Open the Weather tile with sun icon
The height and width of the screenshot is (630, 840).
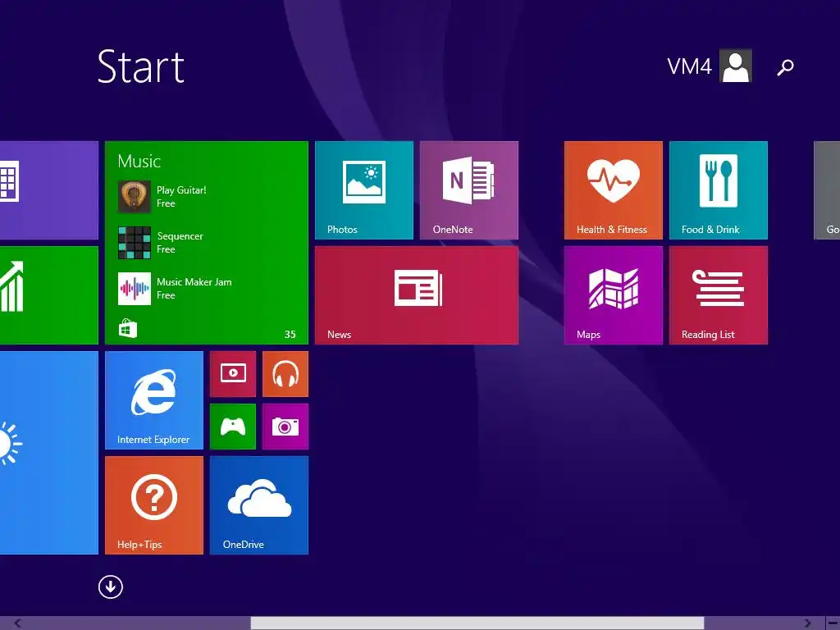tap(48, 453)
